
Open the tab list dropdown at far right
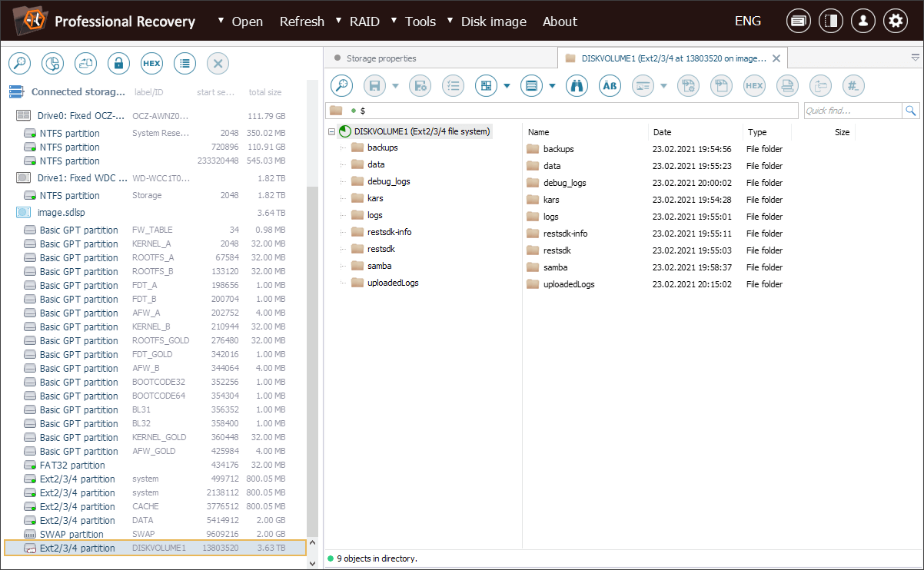(915, 58)
